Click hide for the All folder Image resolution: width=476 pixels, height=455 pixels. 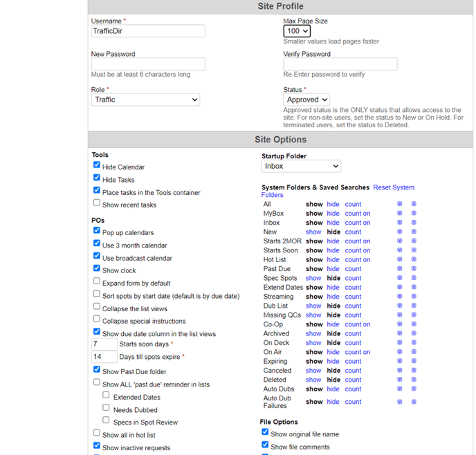point(333,204)
